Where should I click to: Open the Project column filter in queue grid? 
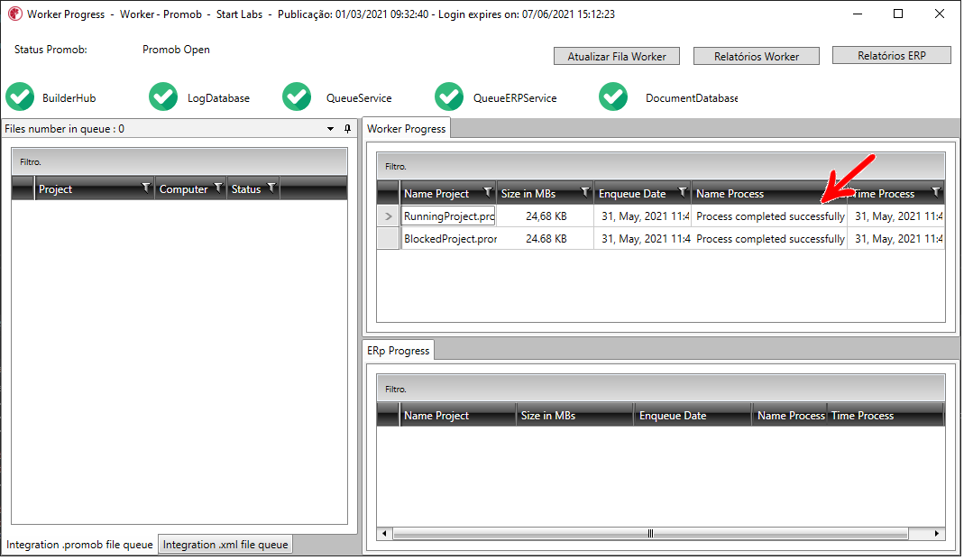point(146,188)
